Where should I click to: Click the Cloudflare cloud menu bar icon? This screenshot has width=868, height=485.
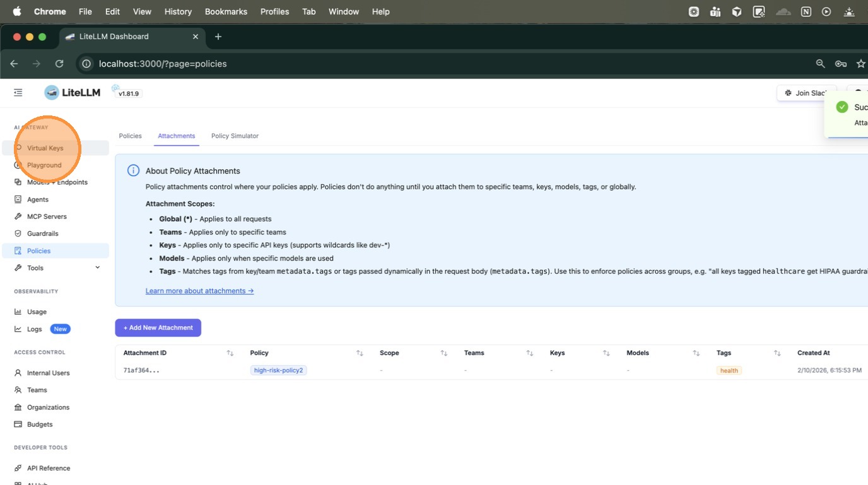coord(783,11)
